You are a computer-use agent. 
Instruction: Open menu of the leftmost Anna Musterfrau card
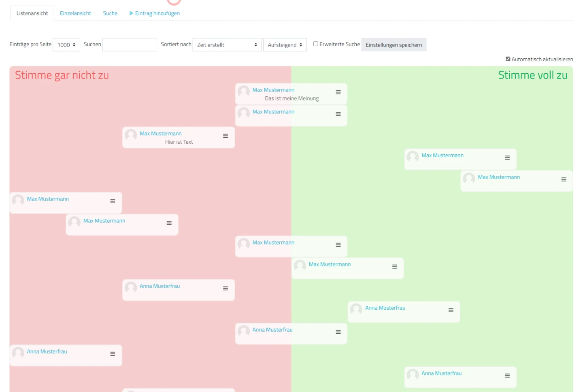point(113,354)
